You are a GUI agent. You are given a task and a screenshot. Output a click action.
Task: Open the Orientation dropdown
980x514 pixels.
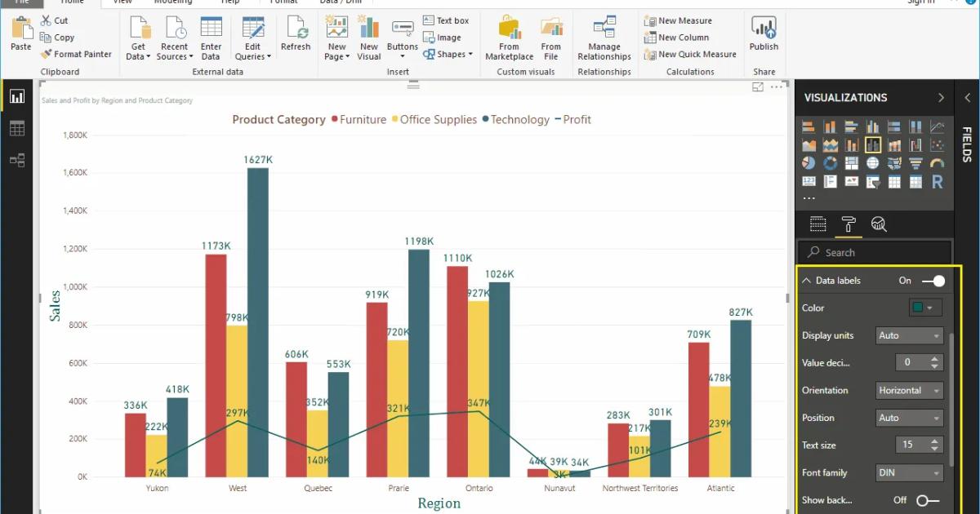pos(909,390)
